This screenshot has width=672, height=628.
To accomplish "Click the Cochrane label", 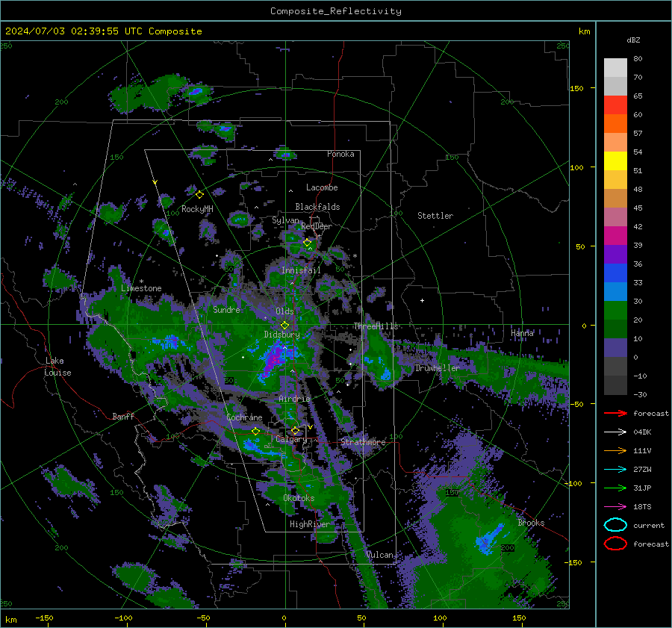I will 244,417.
